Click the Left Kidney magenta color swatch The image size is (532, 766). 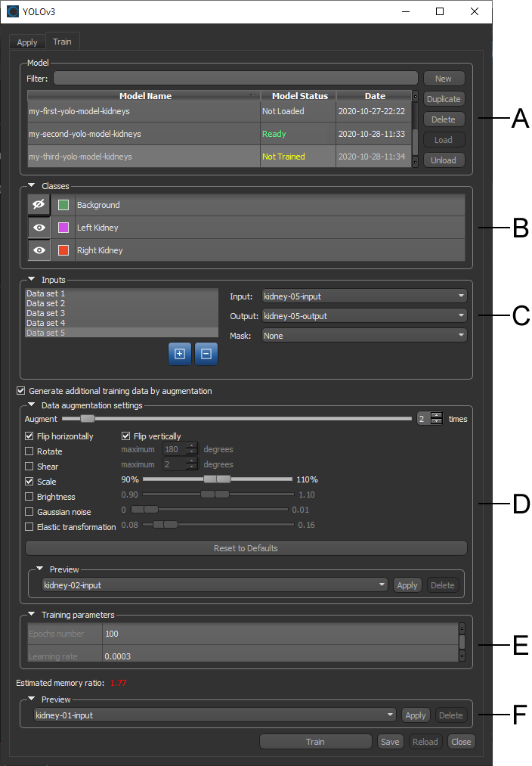(63, 228)
